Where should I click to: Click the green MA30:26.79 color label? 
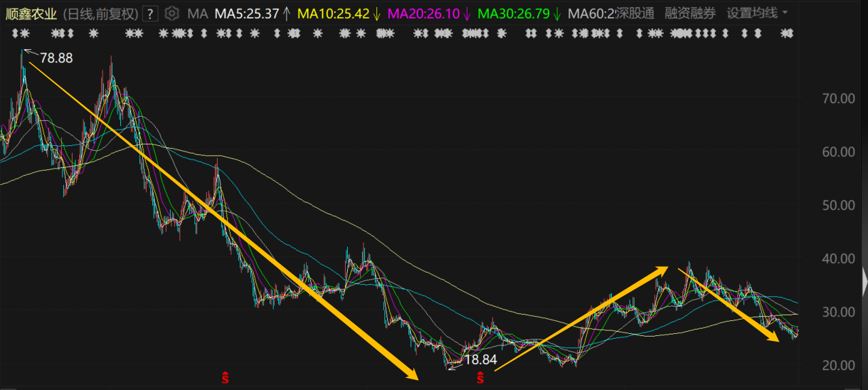(x=512, y=13)
